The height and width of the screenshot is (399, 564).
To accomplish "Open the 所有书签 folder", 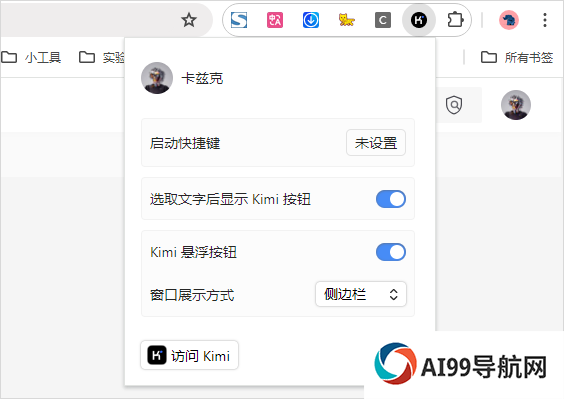I will tap(517, 57).
